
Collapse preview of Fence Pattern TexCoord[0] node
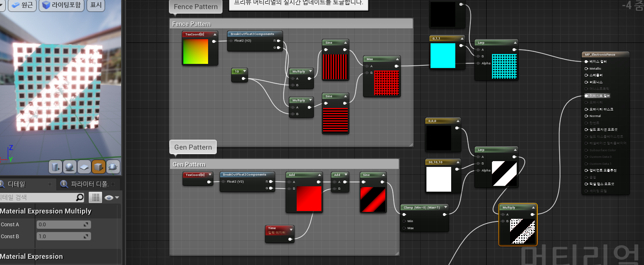pyautogui.click(x=215, y=34)
